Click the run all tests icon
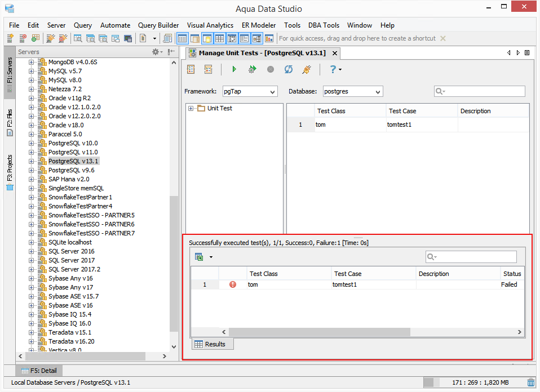This screenshot has height=392, width=540. tap(253, 69)
